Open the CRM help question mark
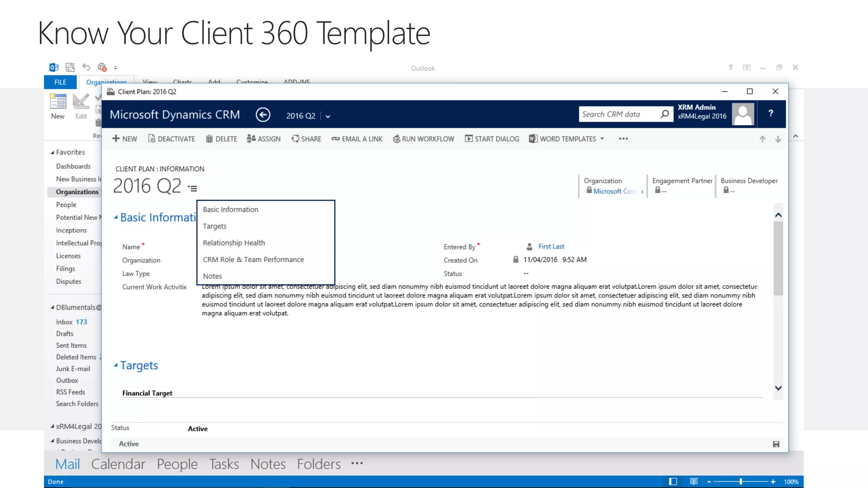The width and height of the screenshot is (868, 488). [x=771, y=114]
